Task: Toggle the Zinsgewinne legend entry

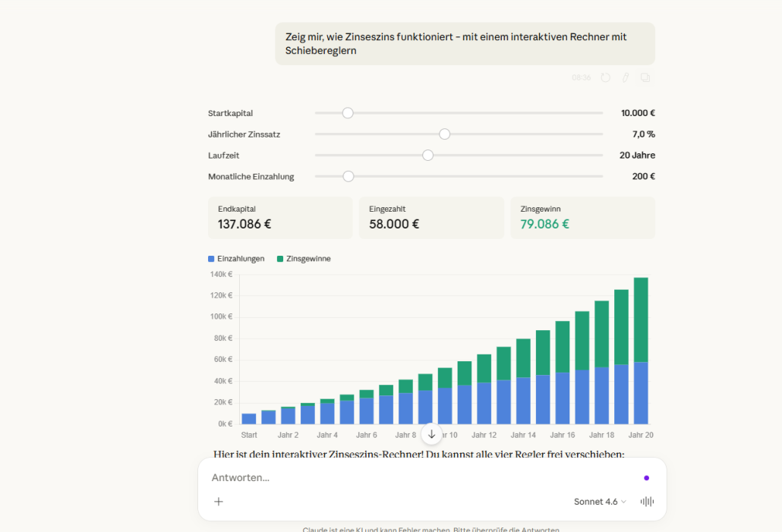Action: click(x=304, y=259)
